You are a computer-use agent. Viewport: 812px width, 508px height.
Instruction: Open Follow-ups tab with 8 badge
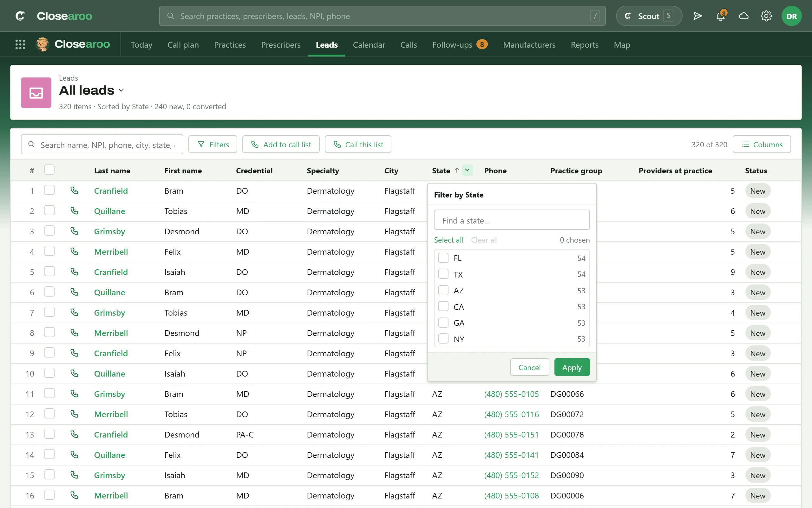tap(459, 45)
